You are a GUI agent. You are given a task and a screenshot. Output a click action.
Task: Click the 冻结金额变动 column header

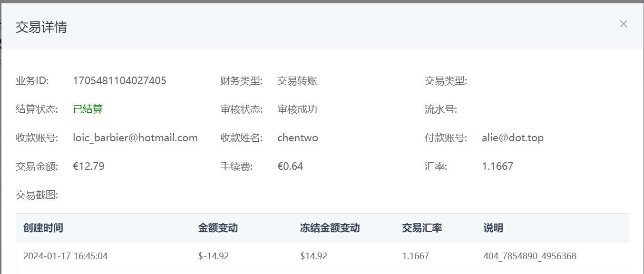[330, 228]
